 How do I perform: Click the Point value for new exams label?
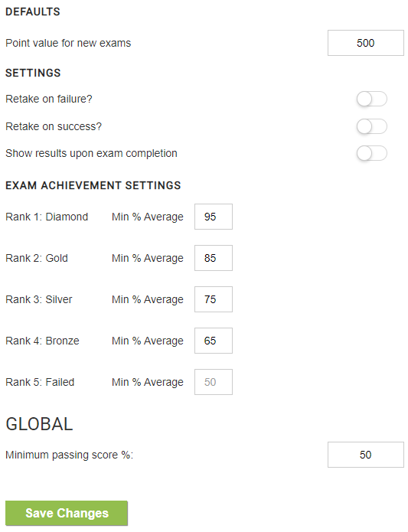[x=68, y=43]
